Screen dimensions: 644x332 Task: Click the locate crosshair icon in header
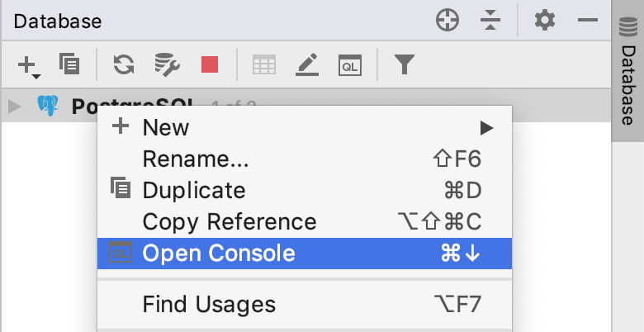coord(447,20)
